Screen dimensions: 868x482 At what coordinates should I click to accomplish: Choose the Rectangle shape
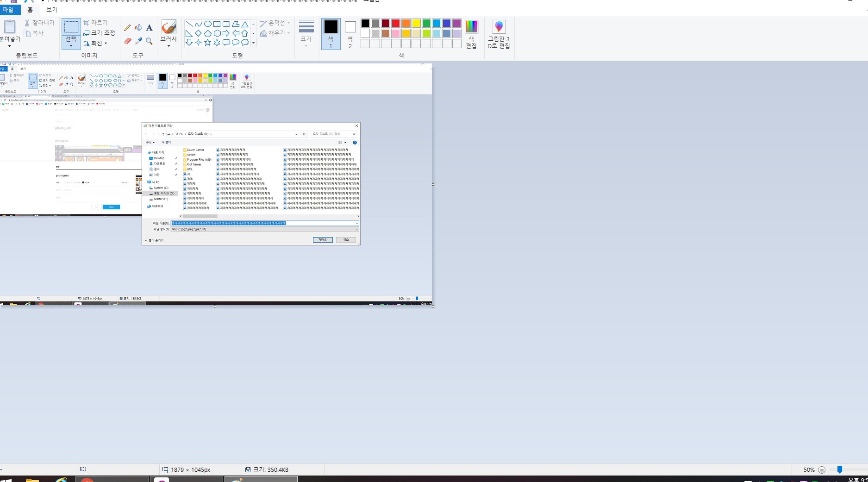[217, 24]
